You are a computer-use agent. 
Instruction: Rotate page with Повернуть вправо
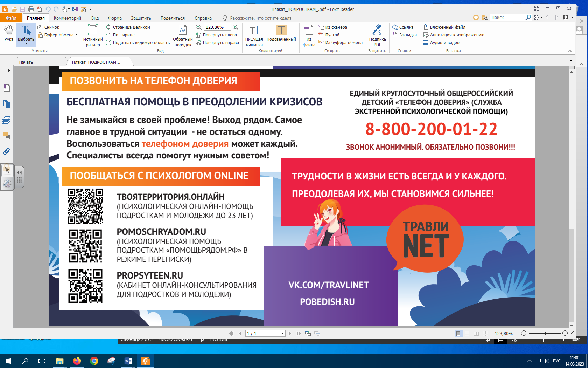(x=218, y=42)
